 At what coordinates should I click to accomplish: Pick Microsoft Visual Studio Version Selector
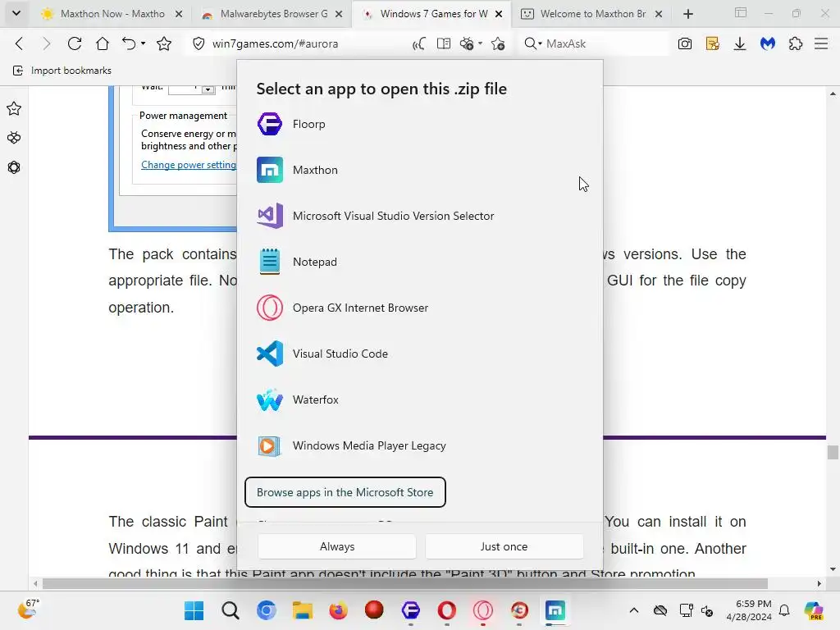coord(420,216)
